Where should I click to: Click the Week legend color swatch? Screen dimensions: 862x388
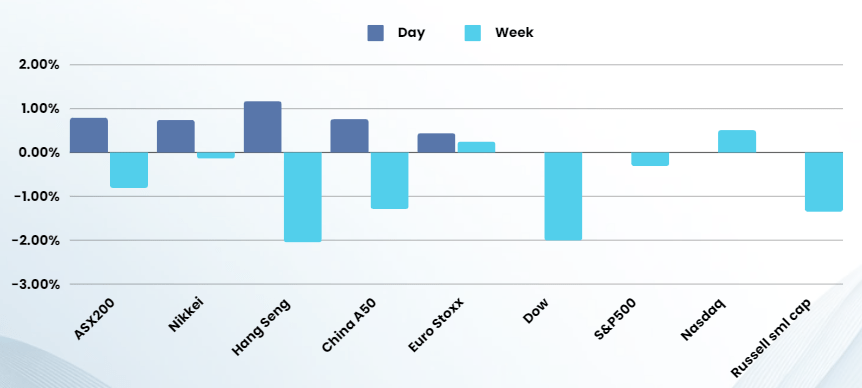point(472,33)
